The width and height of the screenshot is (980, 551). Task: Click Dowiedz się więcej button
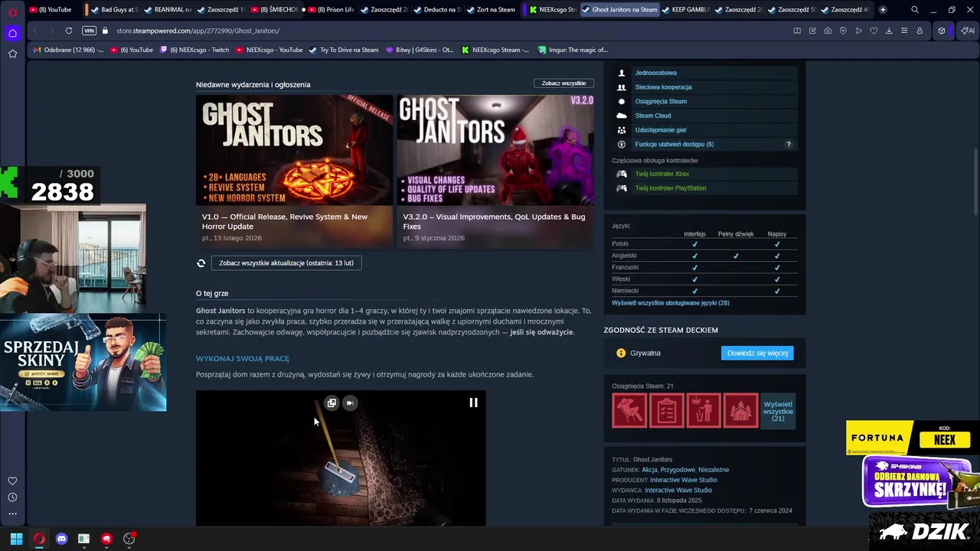coord(757,353)
